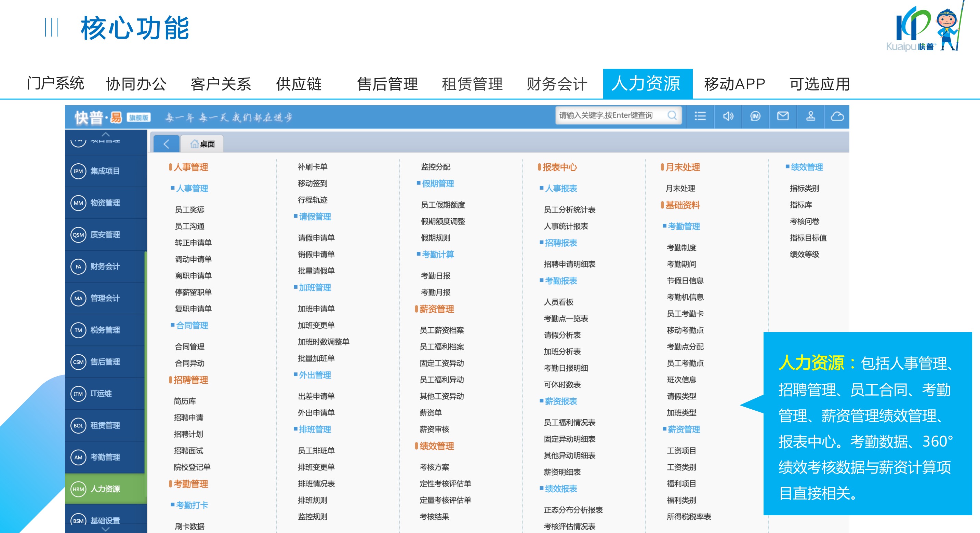Viewport: 980px width, 533px height.
Task: Click the back arrow tab button
Action: (166, 144)
